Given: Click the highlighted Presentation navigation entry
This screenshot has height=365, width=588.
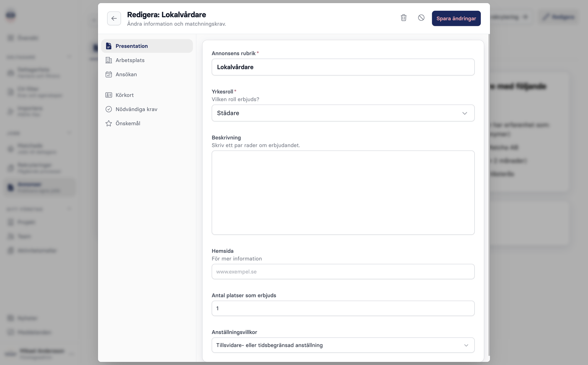Looking at the screenshot, I should 132,46.
